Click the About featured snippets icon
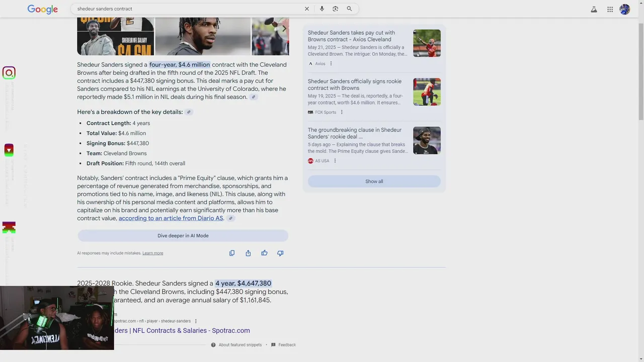Screen dimensions: 644x362 point(213,345)
